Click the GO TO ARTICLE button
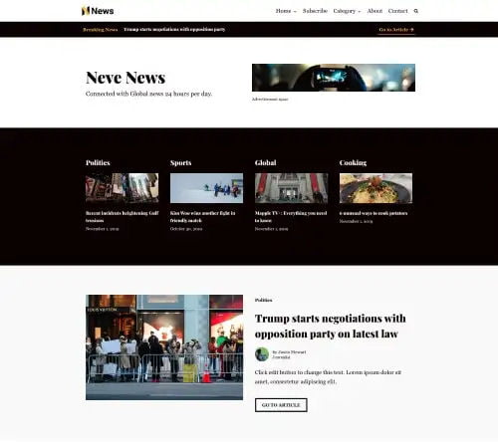This screenshot has width=498, height=448. [281, 405]
